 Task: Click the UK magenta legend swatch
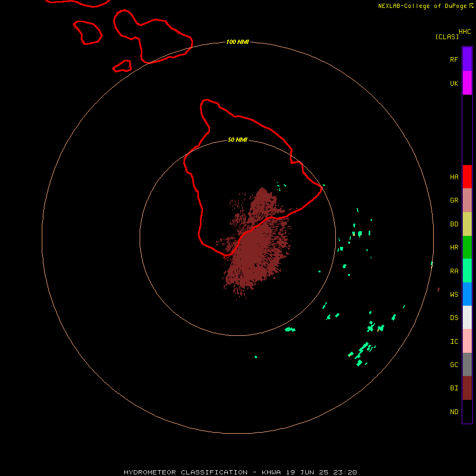pos(467,83)
